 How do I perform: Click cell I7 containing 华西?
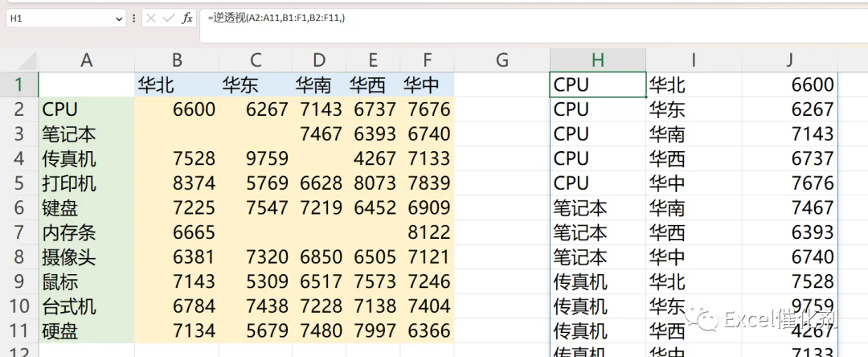[694, 232]
